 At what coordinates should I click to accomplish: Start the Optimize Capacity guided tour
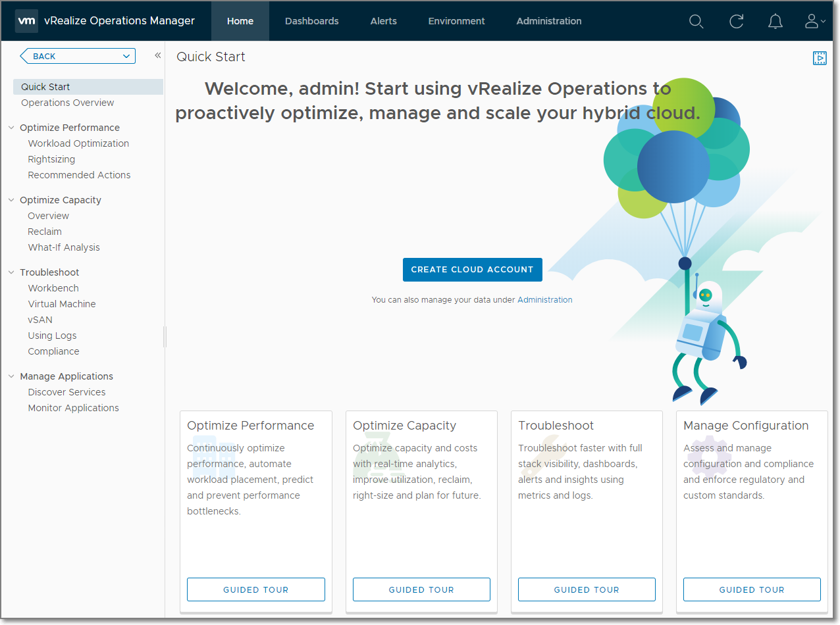(x=421, y=589)
